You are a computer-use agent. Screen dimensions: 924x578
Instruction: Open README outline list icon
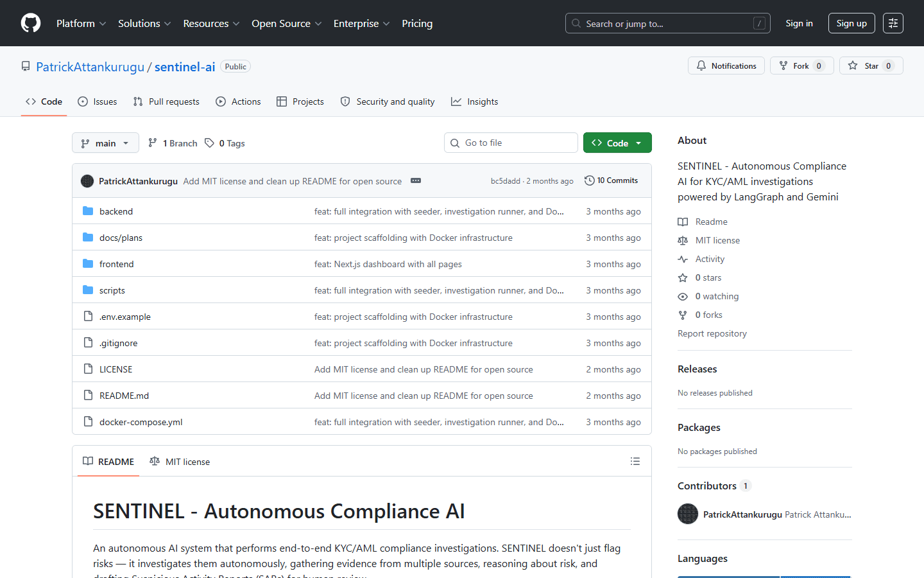click(x=635, y=461)
